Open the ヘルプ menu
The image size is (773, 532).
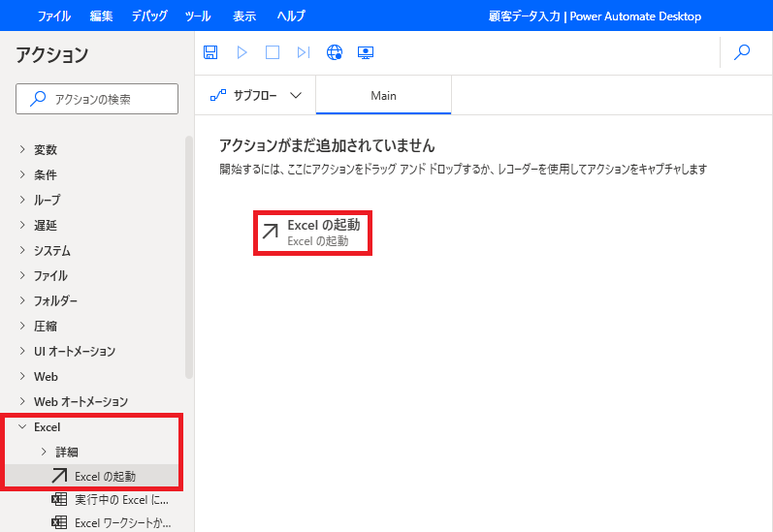click(x=291, y=16)
